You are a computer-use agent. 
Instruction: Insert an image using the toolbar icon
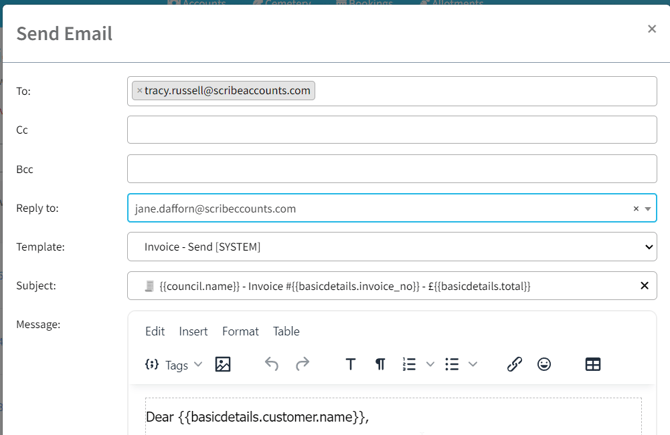(x=223, y=365)
